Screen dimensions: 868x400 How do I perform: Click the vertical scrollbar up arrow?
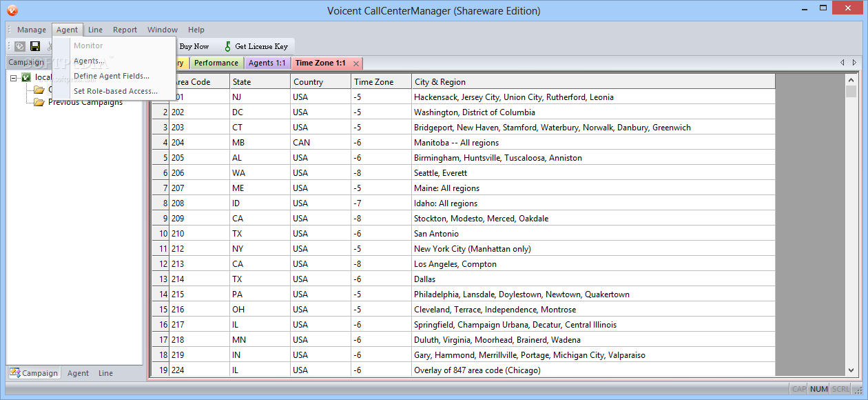[851, 79]
